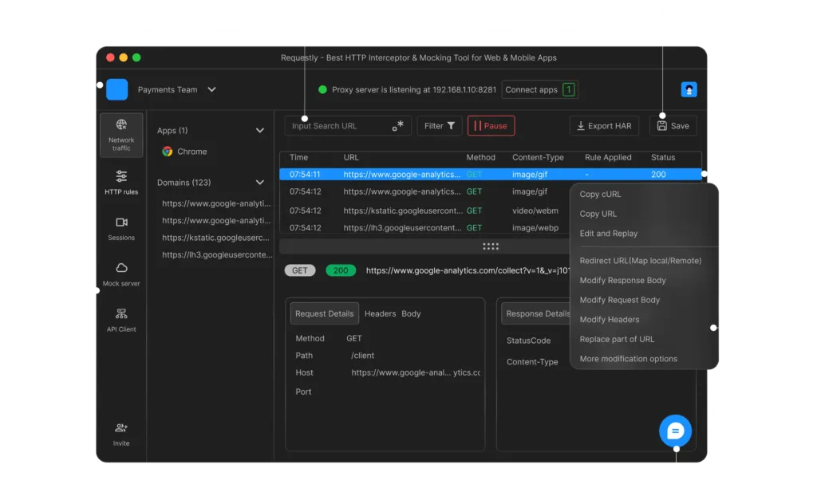Open the user profile avatar

click(689, 89)
